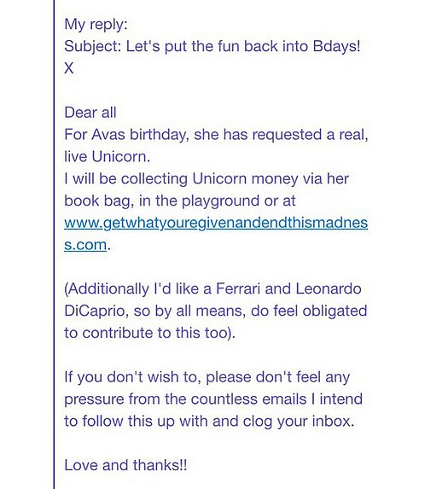Click the wrapped 's.com' link portion
This screenshot has height=489, width=448.
[x=85, y=245]
